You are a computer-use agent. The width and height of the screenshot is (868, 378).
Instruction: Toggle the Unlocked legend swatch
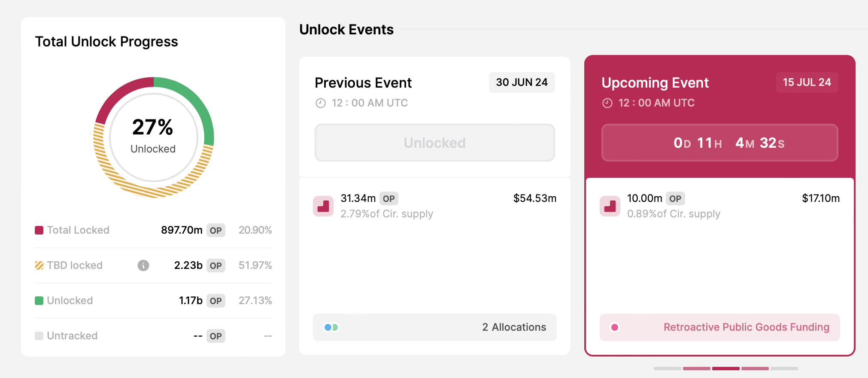pyautogui.click(x=38, y=301)
